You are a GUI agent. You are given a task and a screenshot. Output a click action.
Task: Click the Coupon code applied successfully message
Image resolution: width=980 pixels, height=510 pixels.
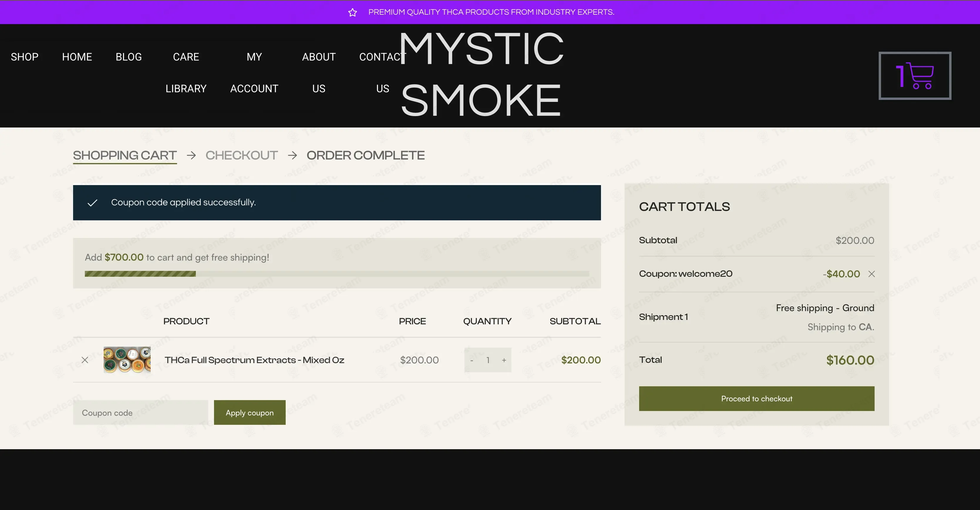coord(183,202)
